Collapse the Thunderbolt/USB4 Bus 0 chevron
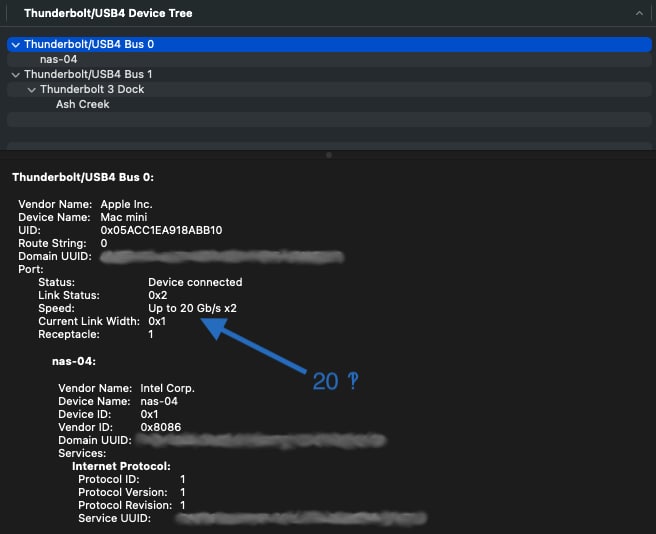 (16, 45)
